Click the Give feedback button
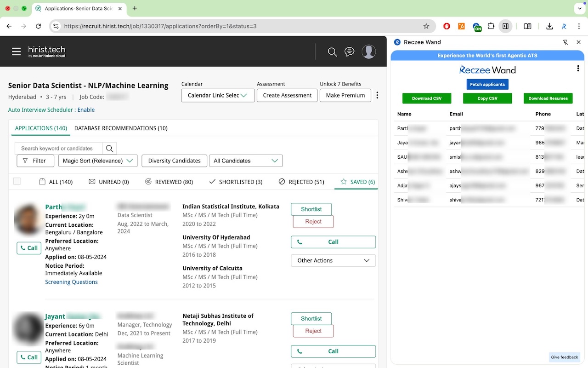 pyautogui.click(x=565, y=357)
